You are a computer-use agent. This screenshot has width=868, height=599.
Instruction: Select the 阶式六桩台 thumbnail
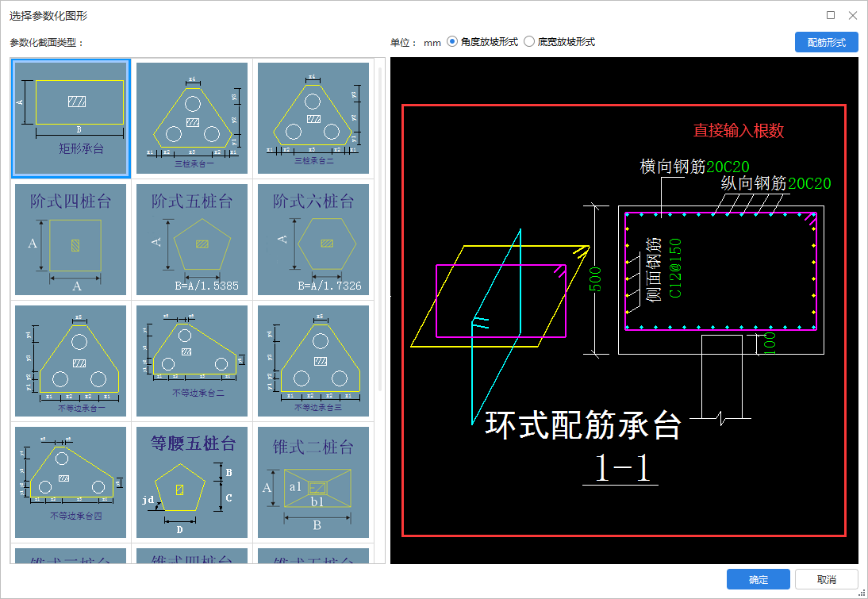point(313,240)
